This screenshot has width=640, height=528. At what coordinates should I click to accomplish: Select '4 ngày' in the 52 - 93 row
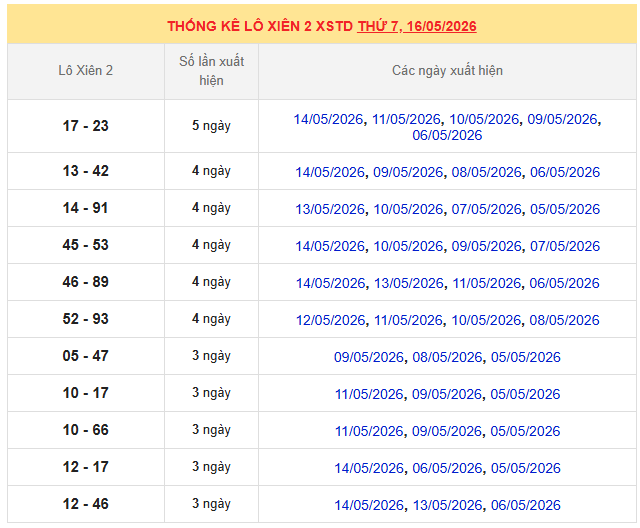[211, 319]
